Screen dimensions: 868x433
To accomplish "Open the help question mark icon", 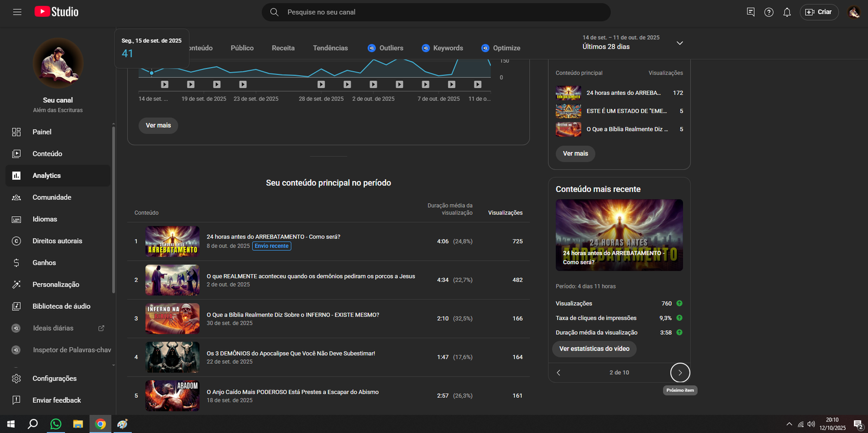I will 769,12.
